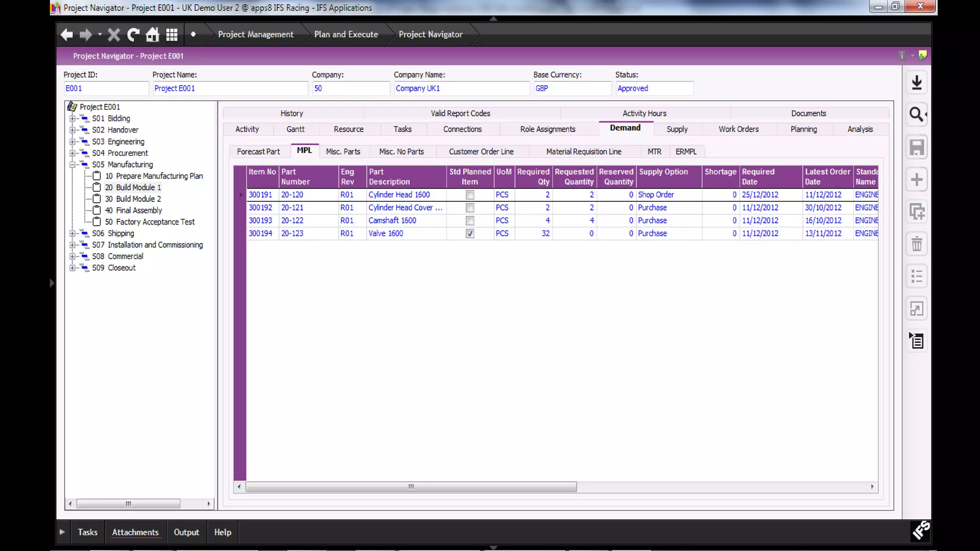
Task: Collapse the S05 Manufacturing tree node
Action: (x=72, y=165)
